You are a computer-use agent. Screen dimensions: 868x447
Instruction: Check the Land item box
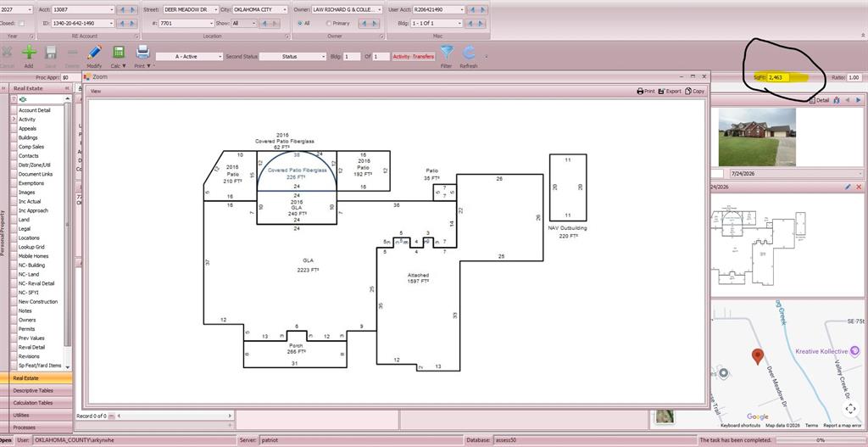tap(14, 220)
